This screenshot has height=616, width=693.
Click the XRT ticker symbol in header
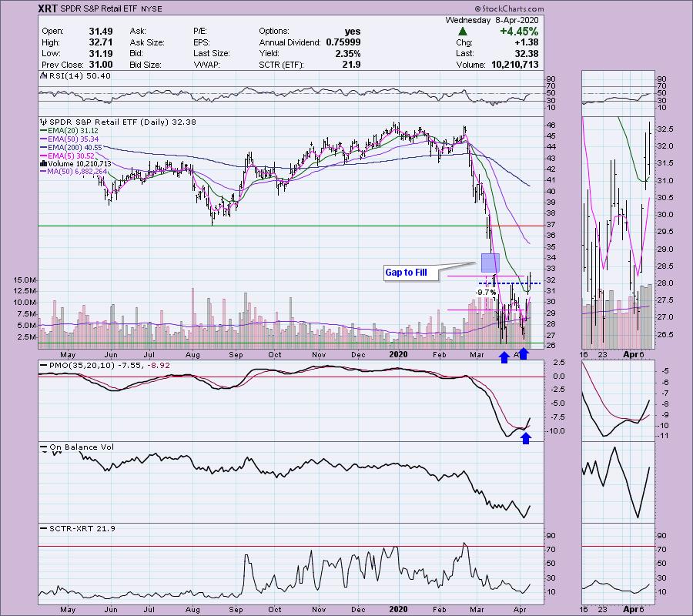[47, 8]
